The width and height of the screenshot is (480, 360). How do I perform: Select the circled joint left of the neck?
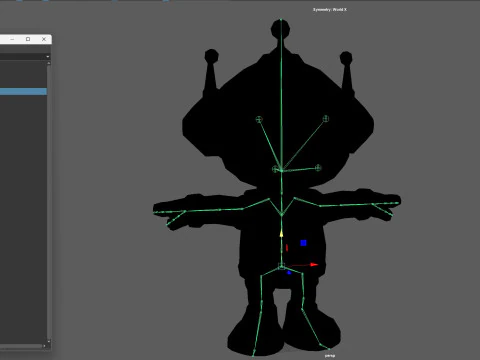[275, 169]
